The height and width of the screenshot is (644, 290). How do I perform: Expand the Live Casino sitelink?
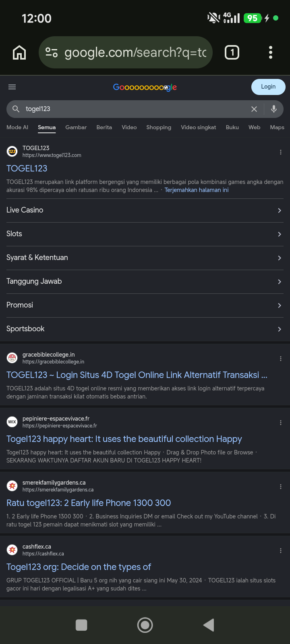(145, 211)
